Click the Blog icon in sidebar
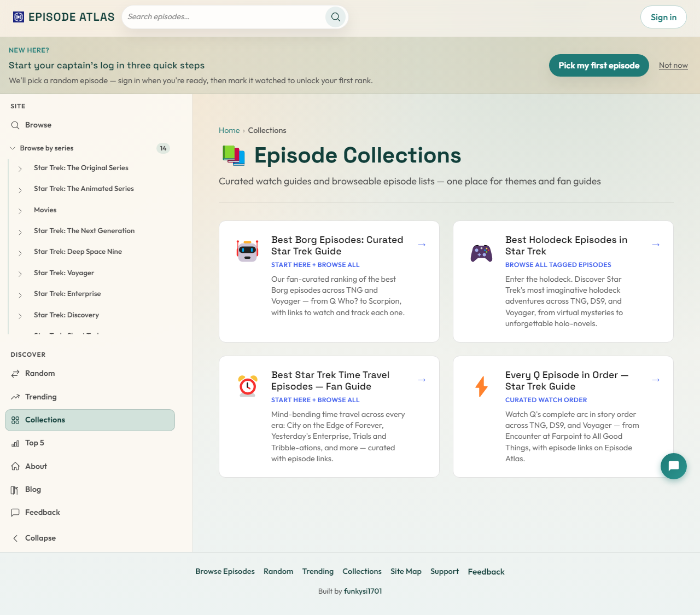700x615 pixels. [x=15, y=490]
